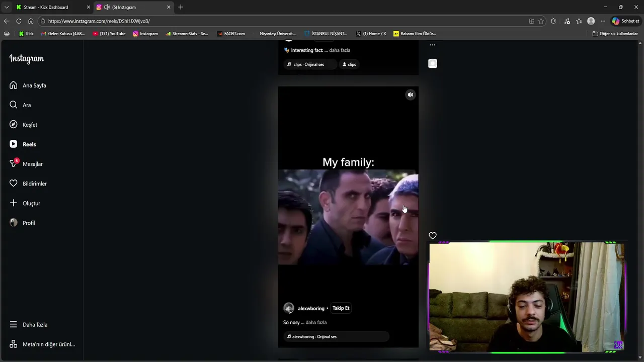Image resolution: width=644 pixels, height=362 pixels.
Task: Reload the current page
Action: [x=19, y=21]
